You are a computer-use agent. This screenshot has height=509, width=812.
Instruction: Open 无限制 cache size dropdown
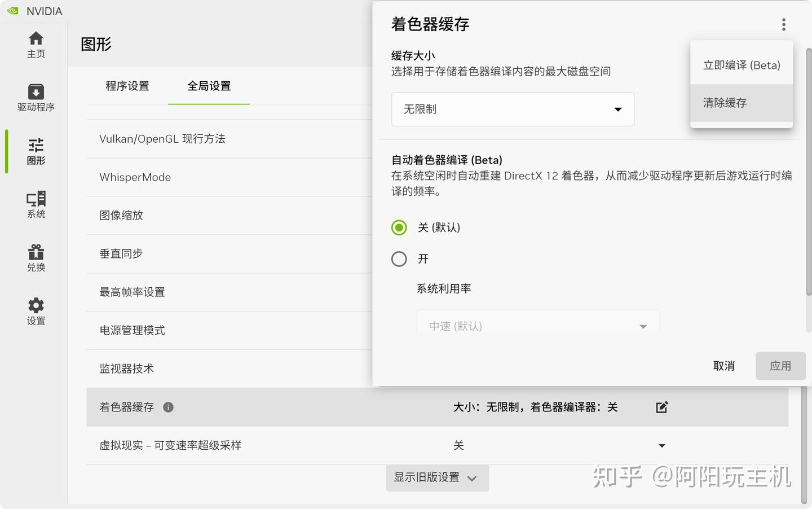513,109
